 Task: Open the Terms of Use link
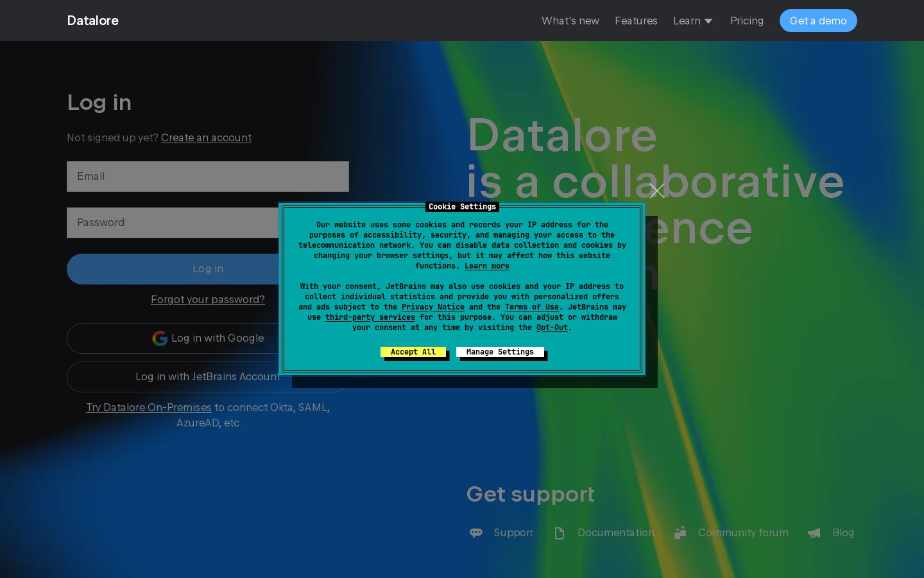pos(532,307)
